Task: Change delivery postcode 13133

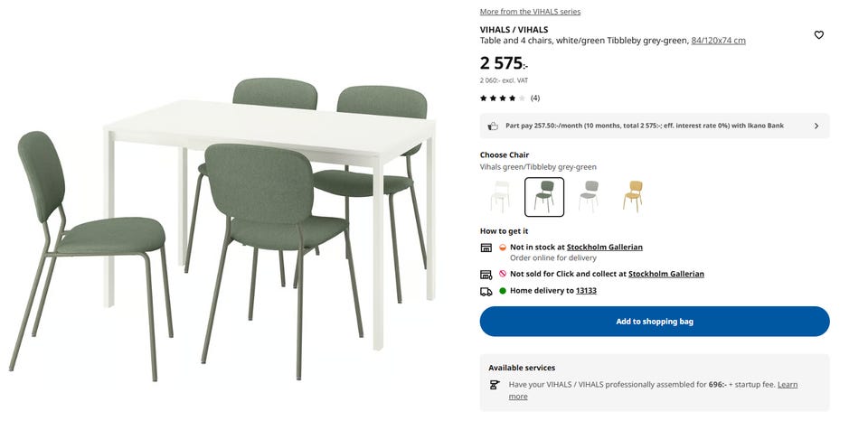Action: pyautogui.click(x=586, y=290)
